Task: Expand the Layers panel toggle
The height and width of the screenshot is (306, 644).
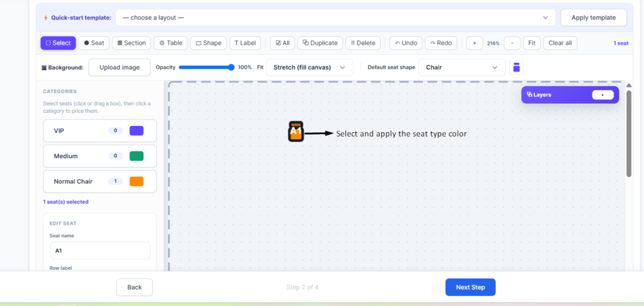Action: pyautogui.click(x=602, y=94)
